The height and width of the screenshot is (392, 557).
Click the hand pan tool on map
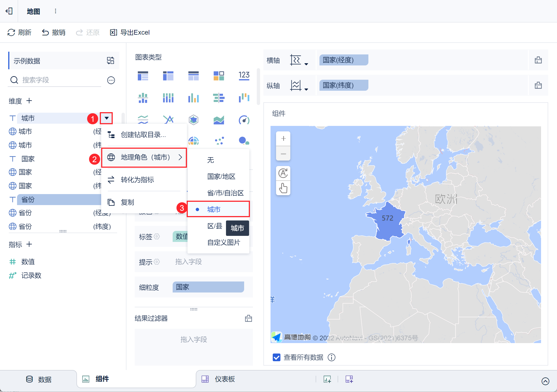283,188
